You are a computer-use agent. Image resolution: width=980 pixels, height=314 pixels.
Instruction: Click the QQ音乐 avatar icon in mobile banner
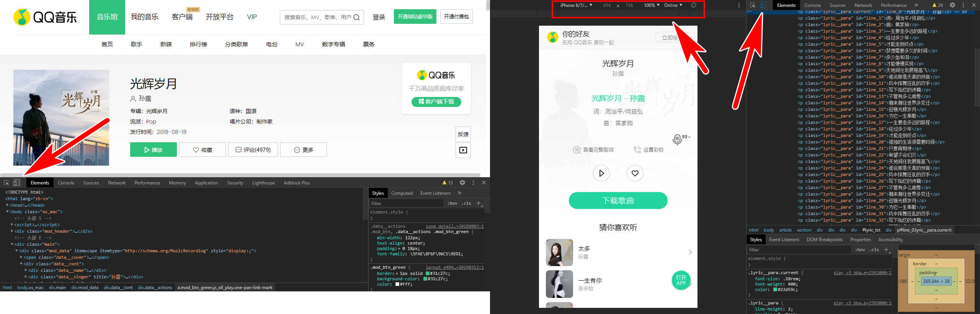point(552,37)
